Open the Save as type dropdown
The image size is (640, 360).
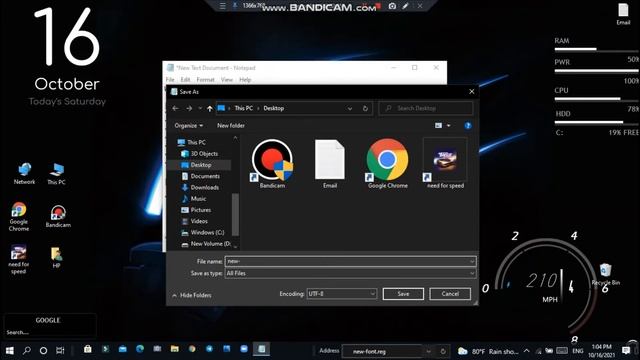(x=351, y=273)
